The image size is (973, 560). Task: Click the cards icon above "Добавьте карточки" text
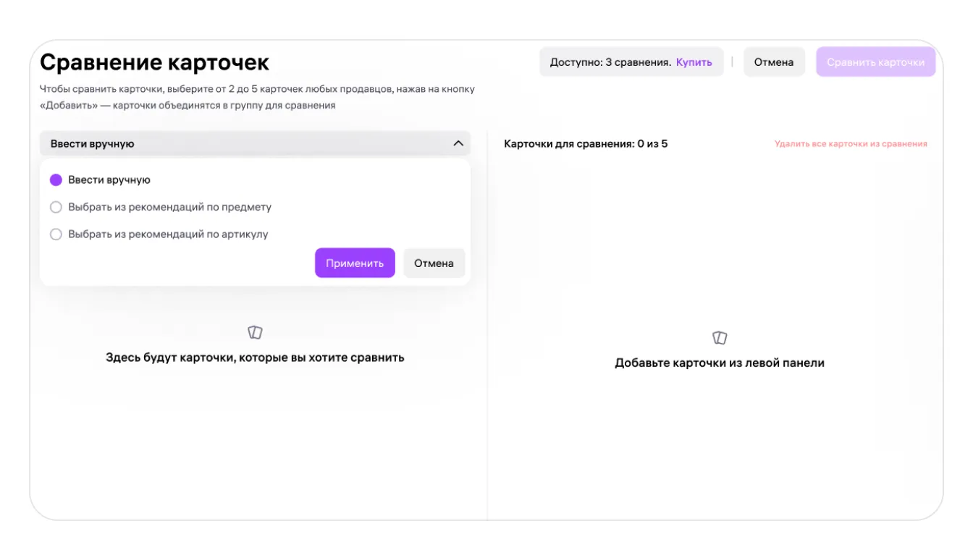719,338
